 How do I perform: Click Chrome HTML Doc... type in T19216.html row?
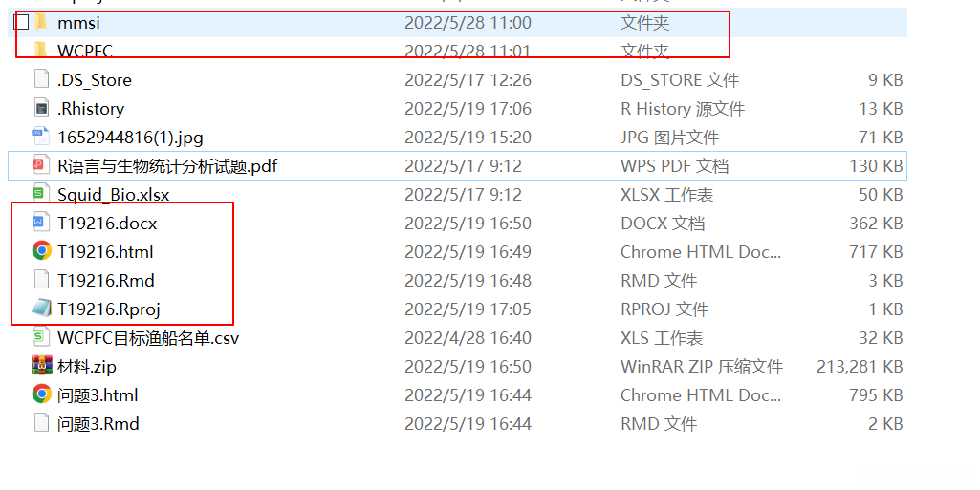point(701,252)
